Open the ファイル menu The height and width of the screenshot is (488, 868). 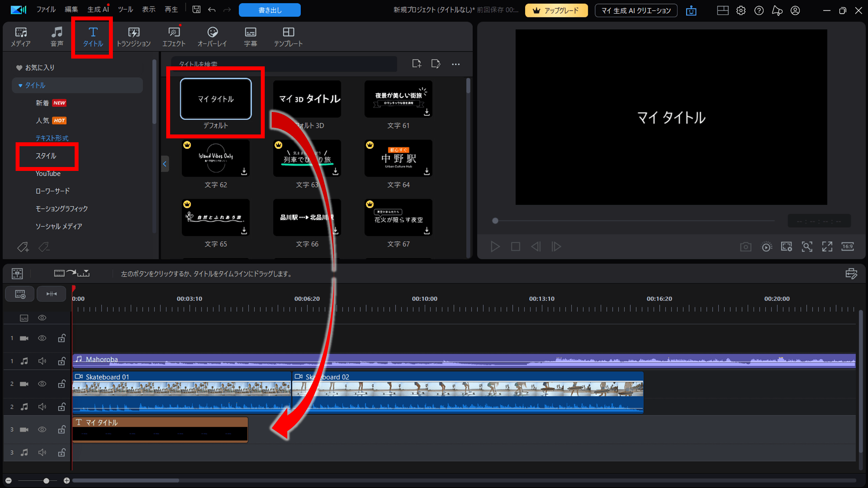pos(46,10)
